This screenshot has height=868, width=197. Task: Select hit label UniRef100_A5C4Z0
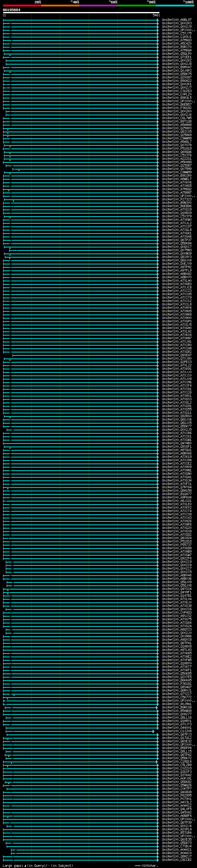click(176, 43)
